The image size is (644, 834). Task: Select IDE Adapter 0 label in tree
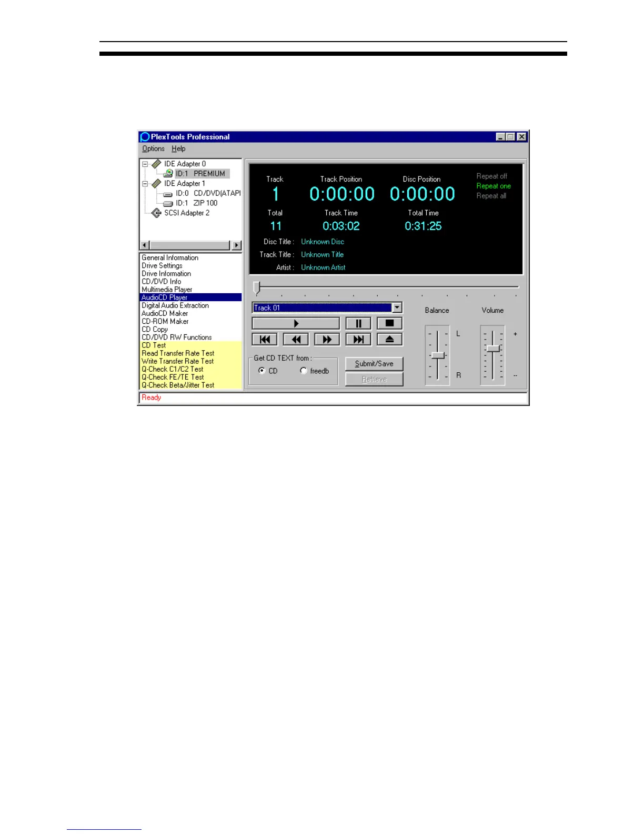pos(185,164)
